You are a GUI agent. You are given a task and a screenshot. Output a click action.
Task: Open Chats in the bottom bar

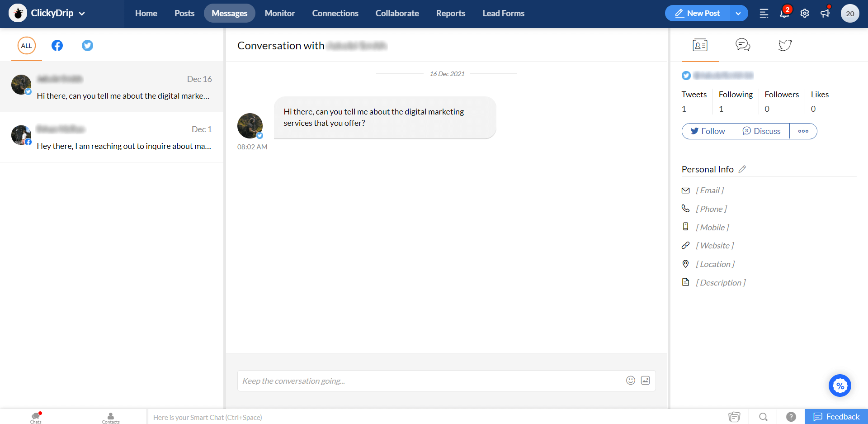click(x=36, y=417)
